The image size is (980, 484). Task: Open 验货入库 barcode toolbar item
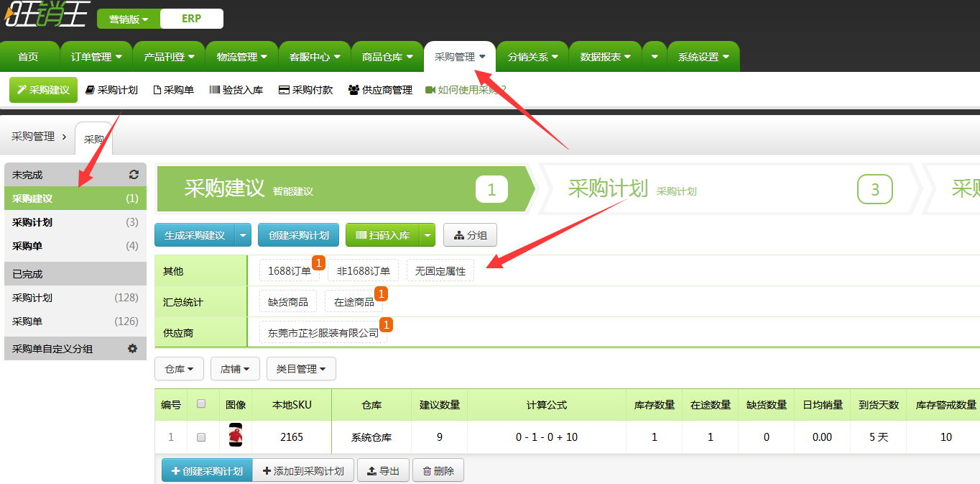(236, 91)
